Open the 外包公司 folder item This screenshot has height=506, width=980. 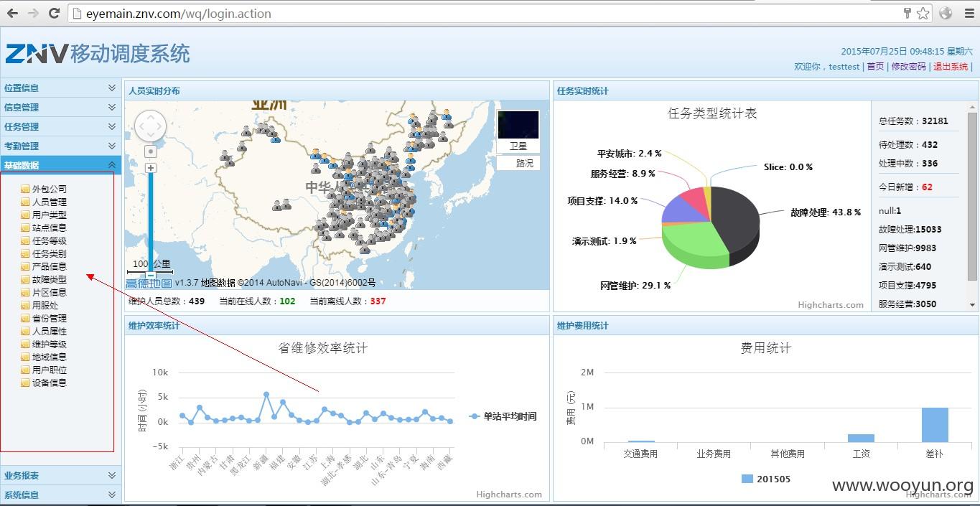coord(44,189)
